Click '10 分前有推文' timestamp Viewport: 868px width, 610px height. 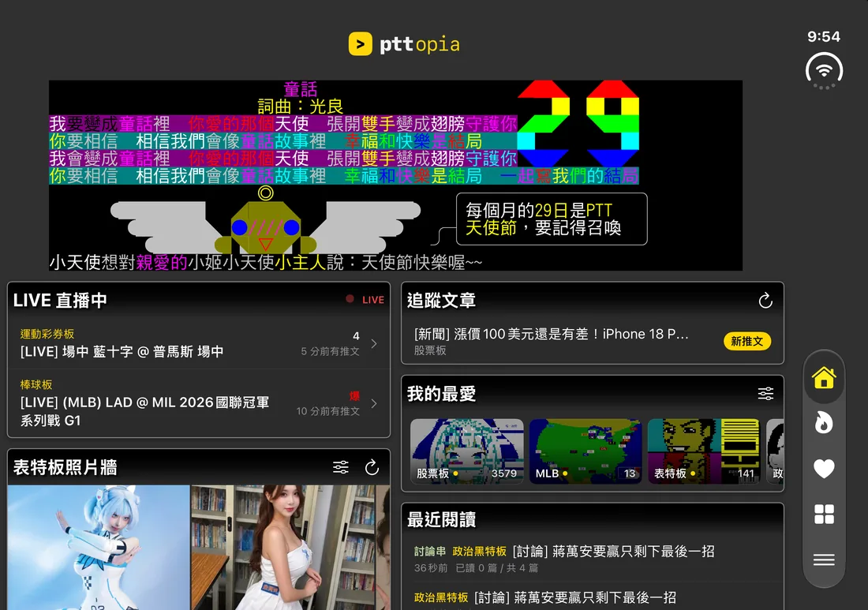pos(327,411)
